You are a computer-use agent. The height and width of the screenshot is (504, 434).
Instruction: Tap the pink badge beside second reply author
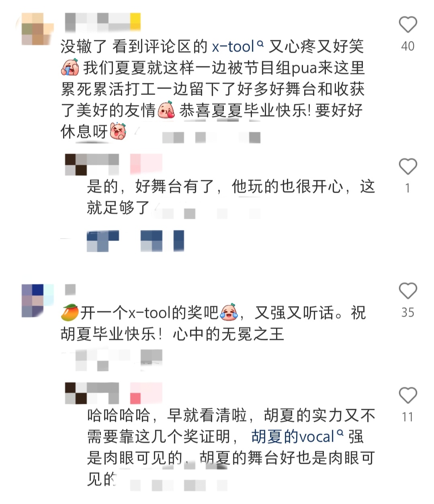pos(146,393)
